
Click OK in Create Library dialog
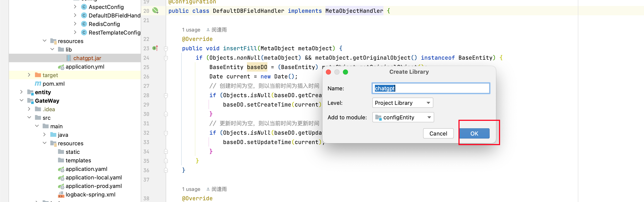[x=474, y=134]
